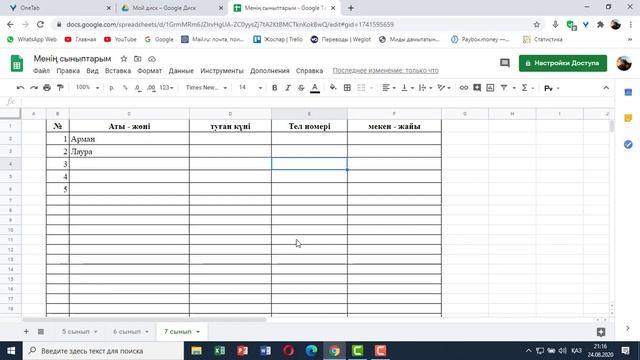
Task: Star the document Менің сыныптарым
Action: pos(124,59)
